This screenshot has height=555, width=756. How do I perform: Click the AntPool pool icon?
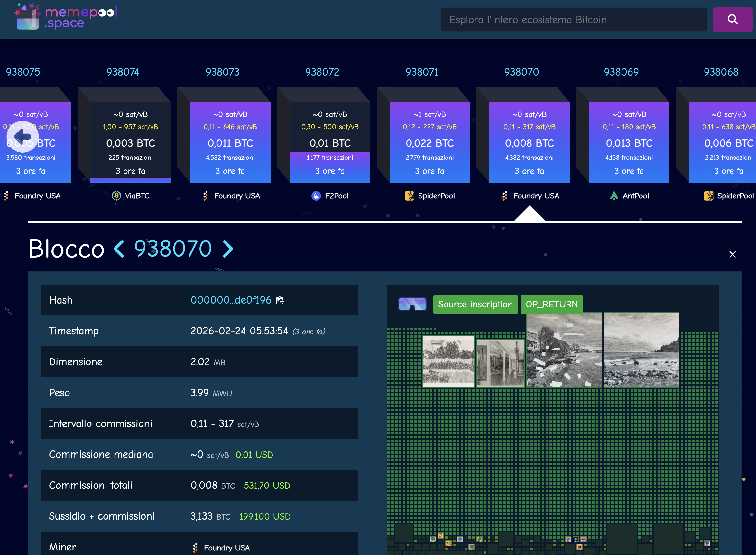tap(614, 196)
